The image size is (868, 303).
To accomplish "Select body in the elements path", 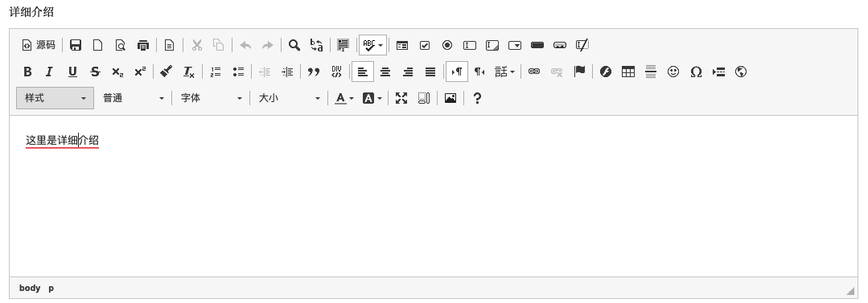I will tap(30, 288).
